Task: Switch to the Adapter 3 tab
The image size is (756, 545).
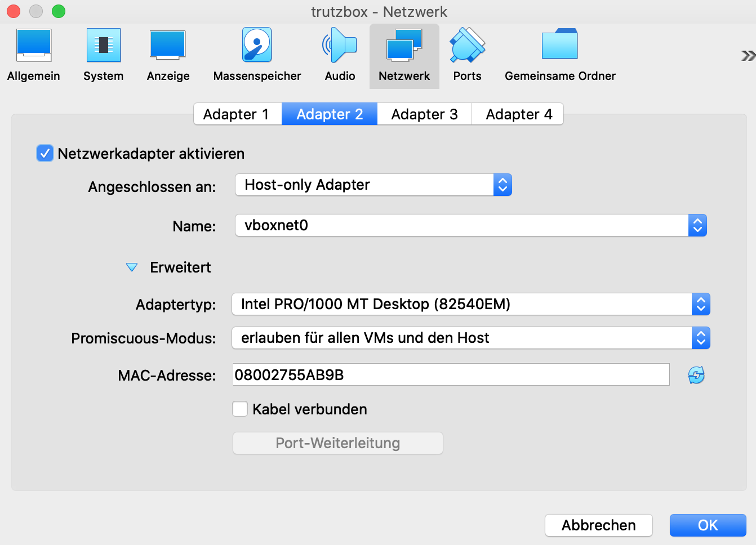Action: point(424,114)
